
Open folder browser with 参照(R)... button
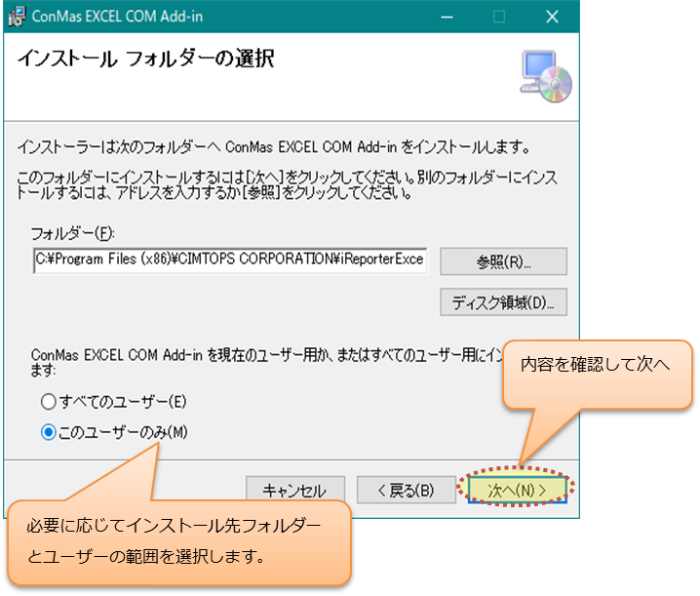pyautogui.click(x=503, y=262)
